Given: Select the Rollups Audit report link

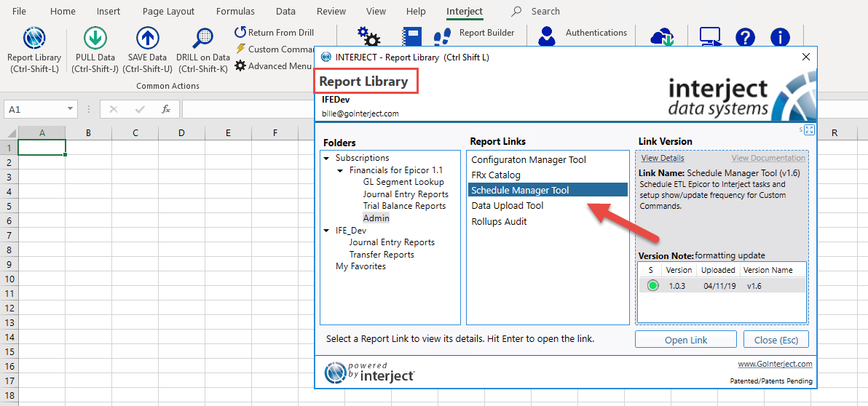Looking at the screenshot, I should tap(500, 221).
